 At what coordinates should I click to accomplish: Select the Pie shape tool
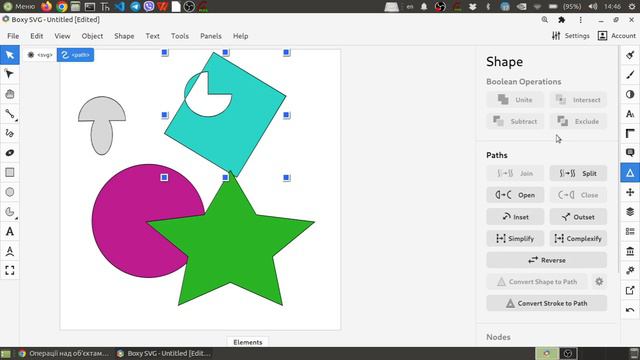(10, 212)
